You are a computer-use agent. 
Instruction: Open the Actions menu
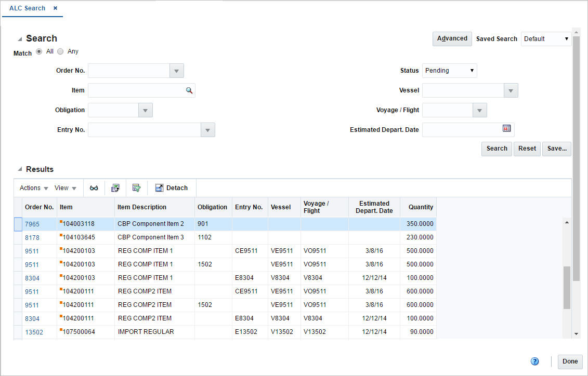(x=33, y=187)
